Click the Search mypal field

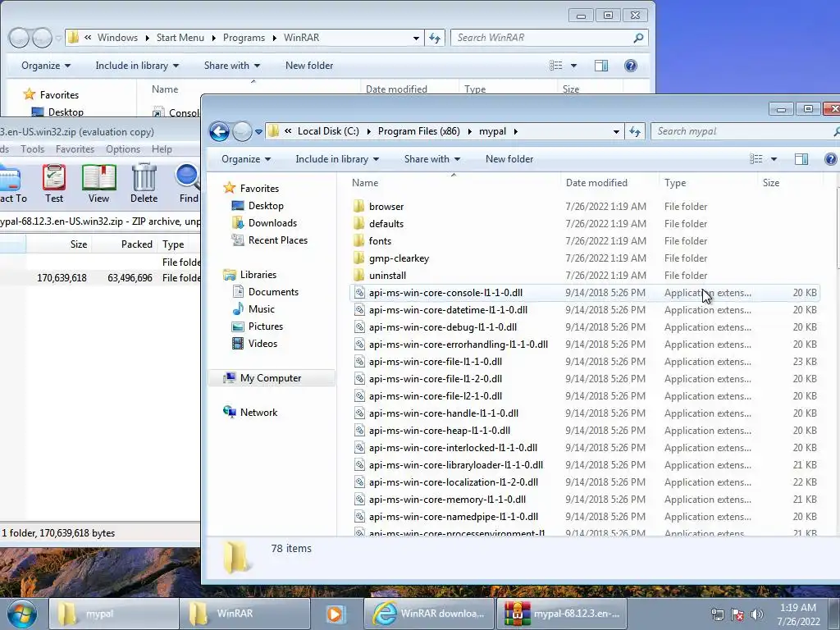point(745,131)
